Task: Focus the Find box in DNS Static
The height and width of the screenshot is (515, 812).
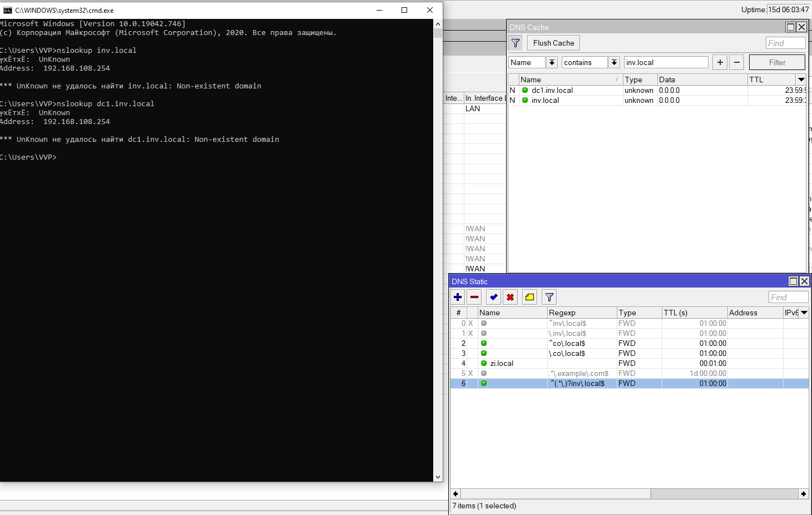Action: [x=788, y=297]
